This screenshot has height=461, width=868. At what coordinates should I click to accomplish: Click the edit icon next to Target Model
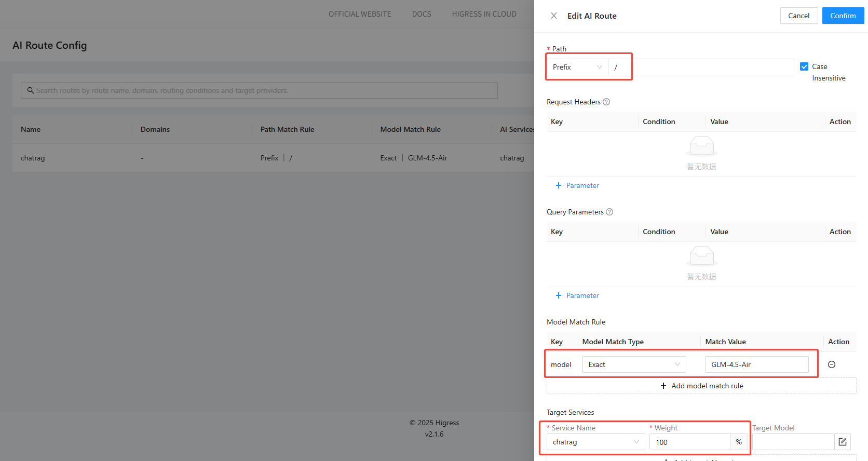click(843, 442)
